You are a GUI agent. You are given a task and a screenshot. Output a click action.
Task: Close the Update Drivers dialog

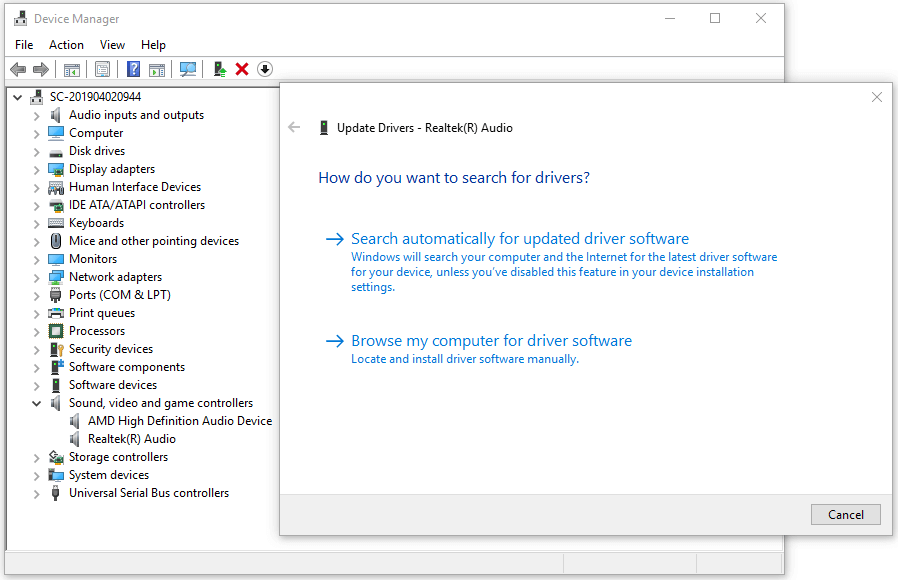pos(877,97)
